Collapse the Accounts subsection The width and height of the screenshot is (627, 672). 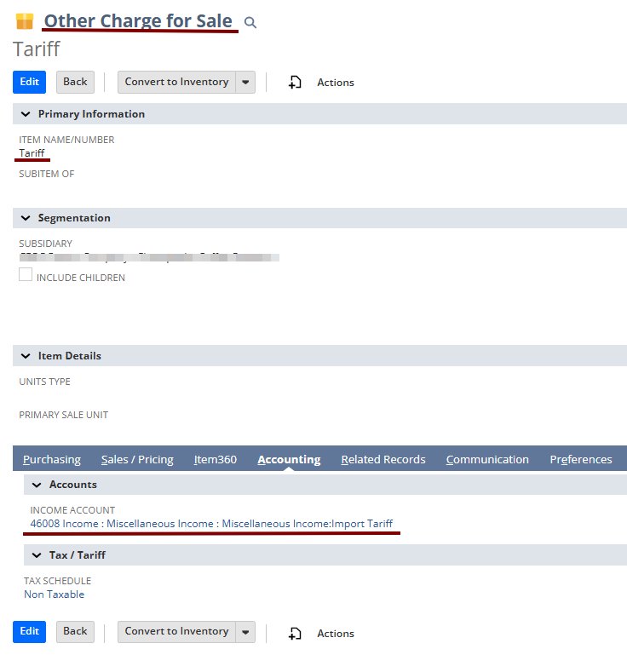[36, 485]
